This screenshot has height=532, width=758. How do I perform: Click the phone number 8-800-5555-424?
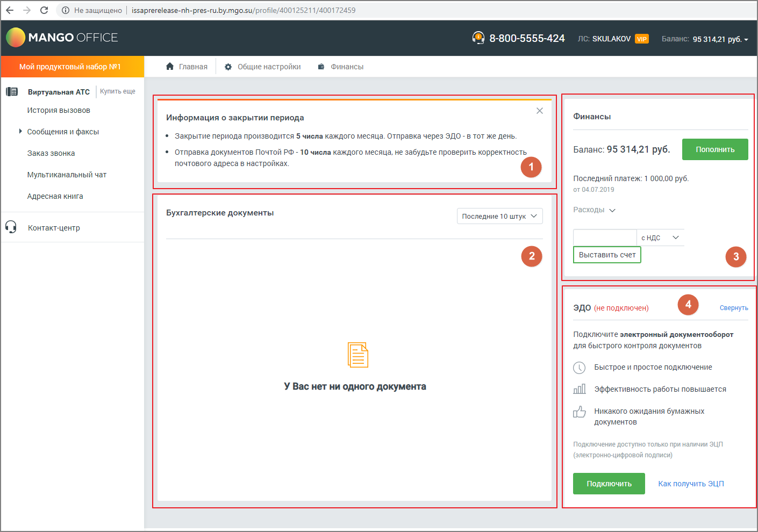tap(527, 38)
